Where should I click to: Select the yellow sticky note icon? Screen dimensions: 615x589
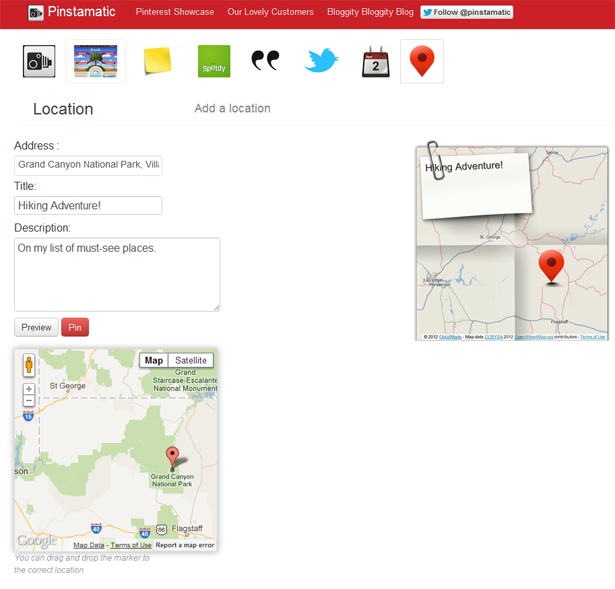[x=157, y=61]
